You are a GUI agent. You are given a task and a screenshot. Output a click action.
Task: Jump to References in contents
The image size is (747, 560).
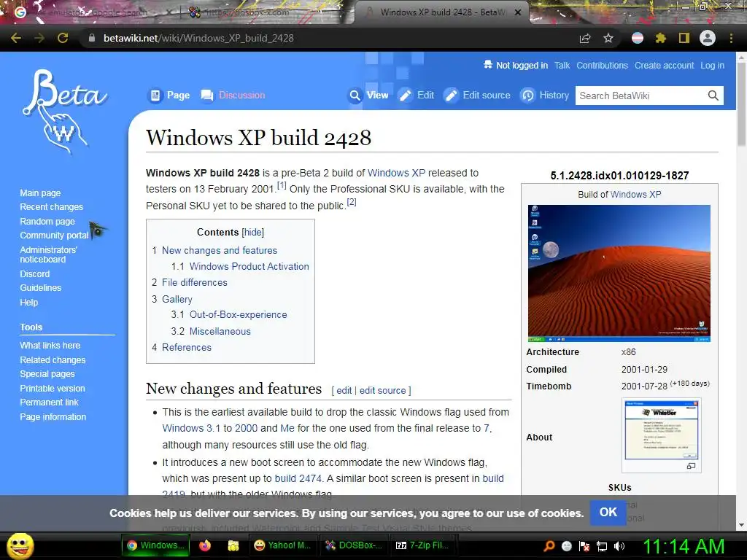182,348
